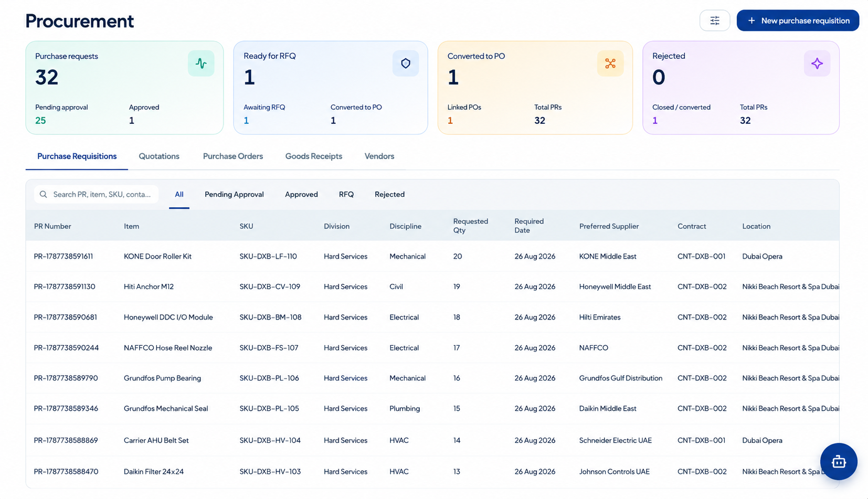Open PR-1787738591130 row
This screenshot has height=499, width=868.
tap(432, 286)
